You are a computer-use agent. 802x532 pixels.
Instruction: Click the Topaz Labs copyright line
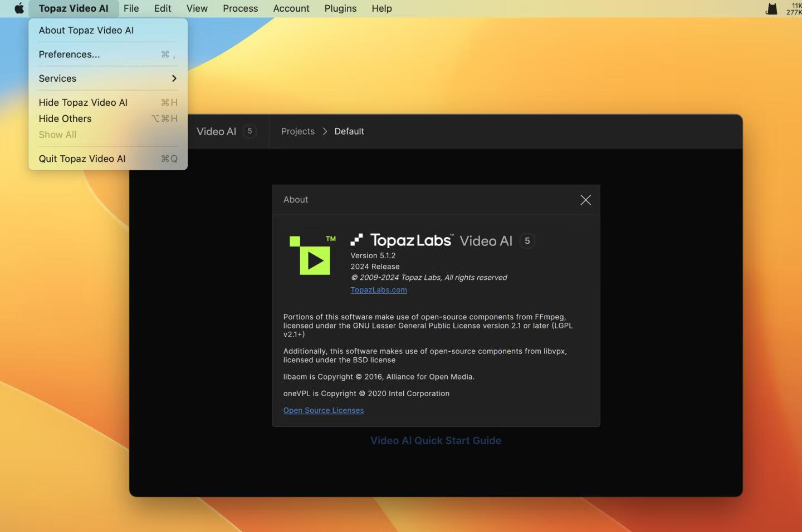pyautogui.click(x=429, y=277)
